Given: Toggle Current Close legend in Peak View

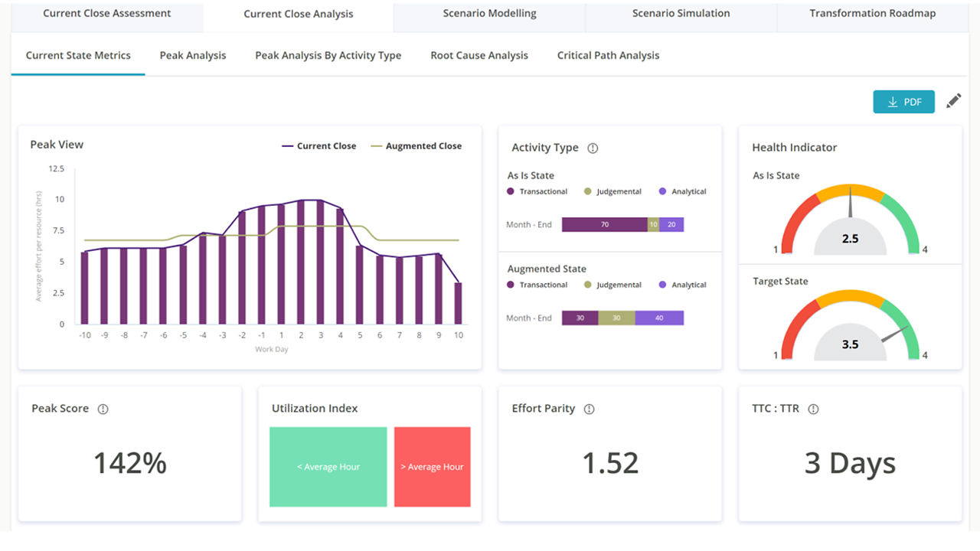Looking at the screenshot, I should 319,146.
